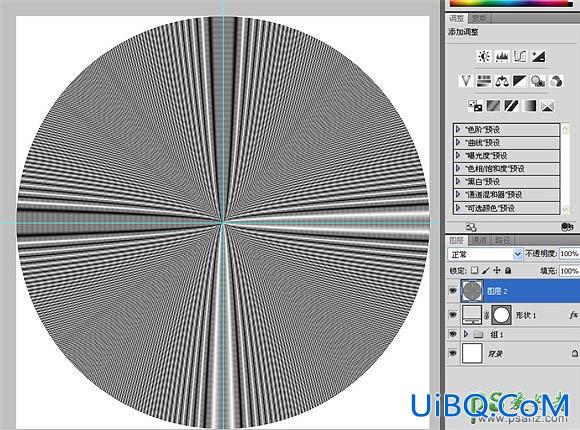Hide the 背景 layer
The image size is (580, 430).
tap(453, 353)
